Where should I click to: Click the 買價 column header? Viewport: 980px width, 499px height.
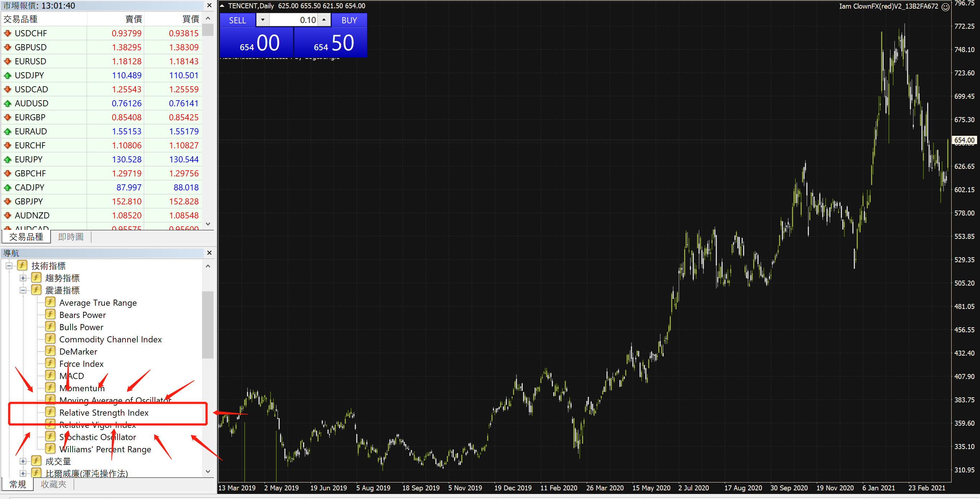pyautogui.click(x=173, y=19)
